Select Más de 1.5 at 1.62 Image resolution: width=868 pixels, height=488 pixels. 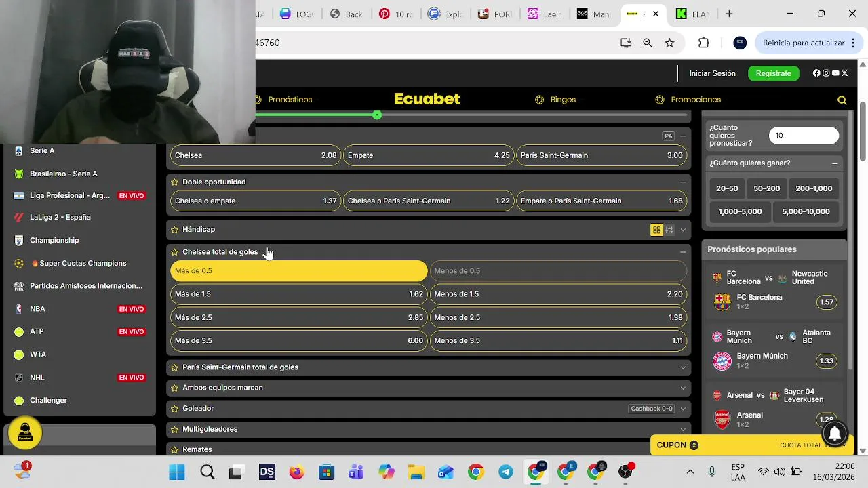point(299,294)
